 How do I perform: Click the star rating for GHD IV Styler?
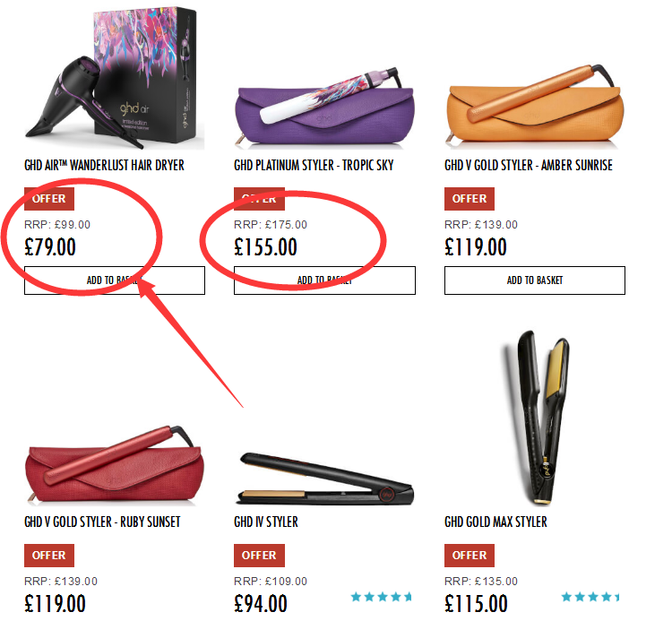[x=381, y=597]
